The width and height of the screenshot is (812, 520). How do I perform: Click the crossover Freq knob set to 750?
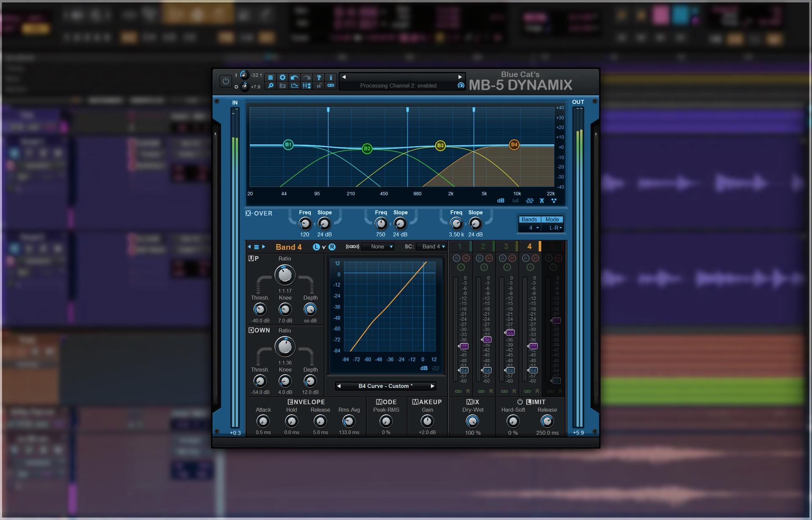tap(381, 224)
